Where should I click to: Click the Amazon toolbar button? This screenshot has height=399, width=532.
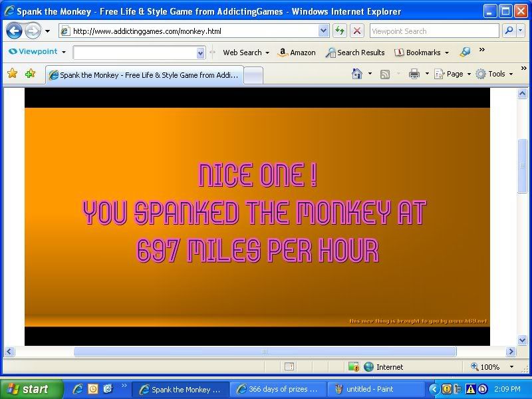[297, 53]
